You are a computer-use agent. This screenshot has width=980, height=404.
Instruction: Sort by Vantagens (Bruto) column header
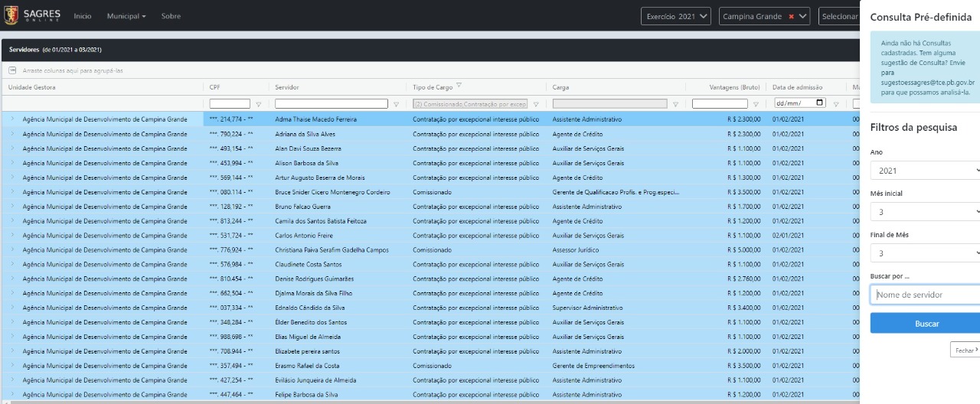[x=735, y=87]
